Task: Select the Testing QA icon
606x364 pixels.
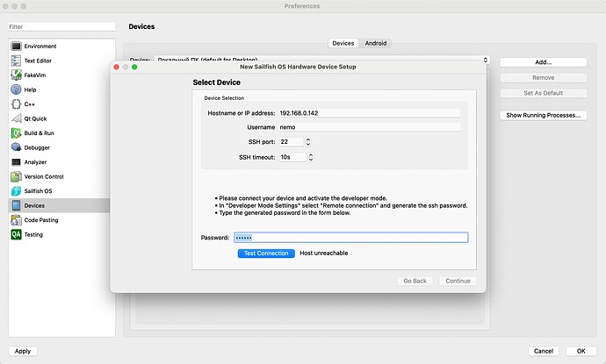Action: pos(16,234)
